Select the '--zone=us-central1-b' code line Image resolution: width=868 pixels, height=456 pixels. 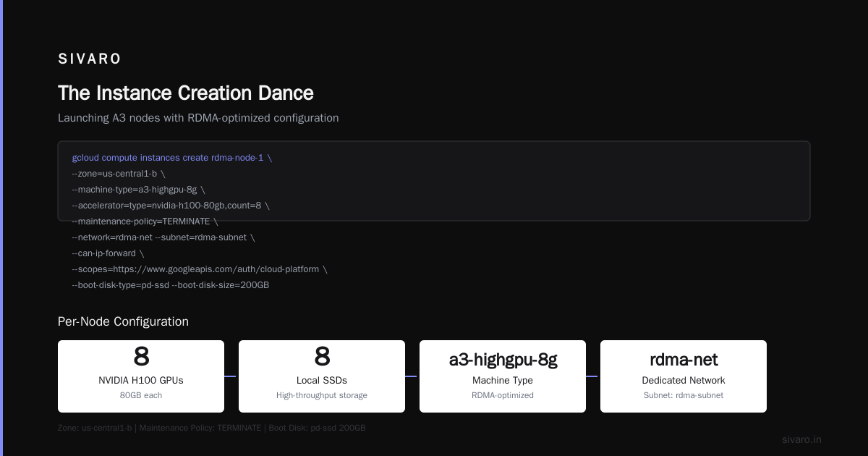click(x=119, y=174)
